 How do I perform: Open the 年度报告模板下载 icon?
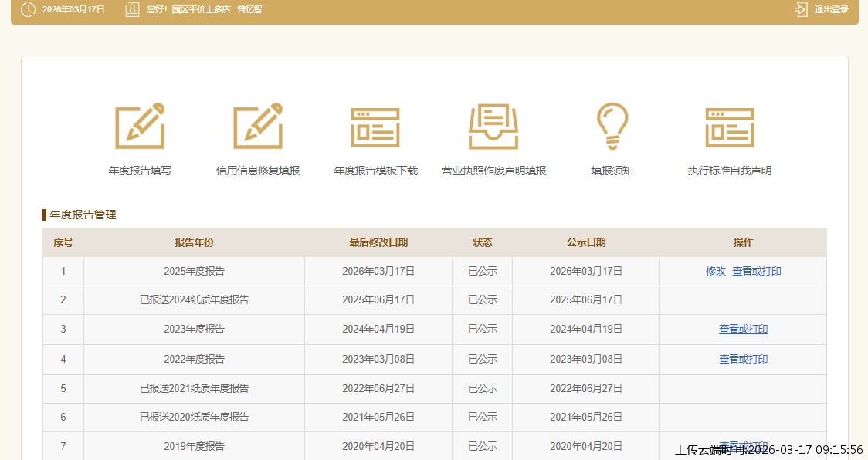pos(375,127)
